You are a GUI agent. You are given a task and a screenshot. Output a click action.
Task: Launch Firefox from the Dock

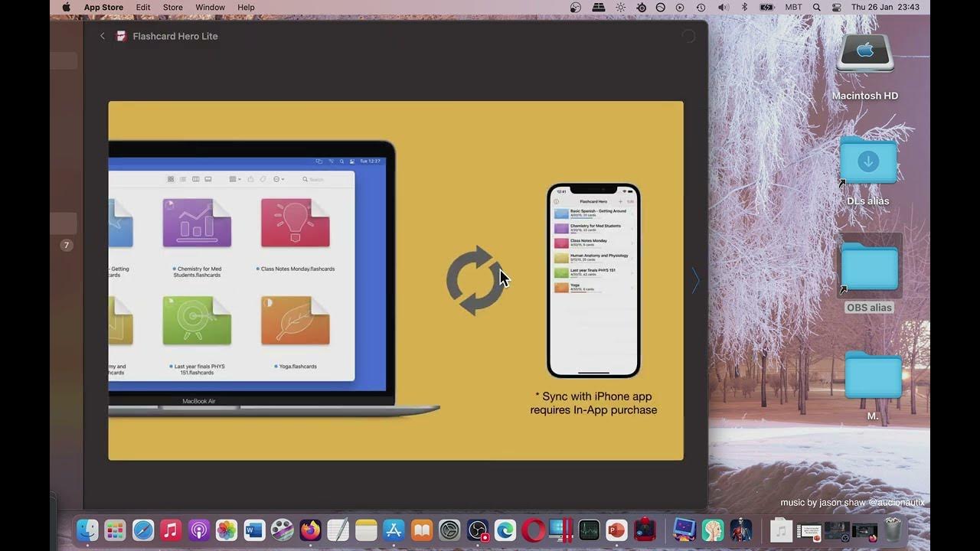tap(310, 530)
